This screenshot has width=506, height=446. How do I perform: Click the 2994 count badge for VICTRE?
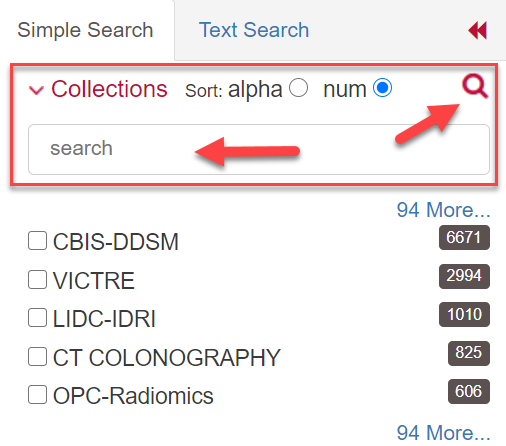[464, 276]
